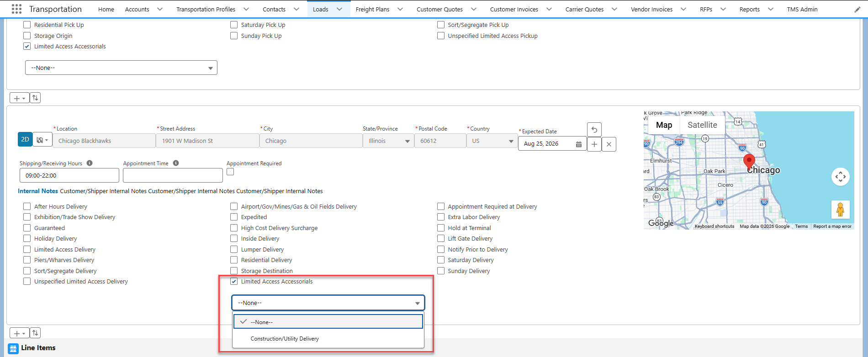The height and width of the screenshot is (357, 868).
Task: Click the Line Items section icon
Action: (x=13, y=348)
